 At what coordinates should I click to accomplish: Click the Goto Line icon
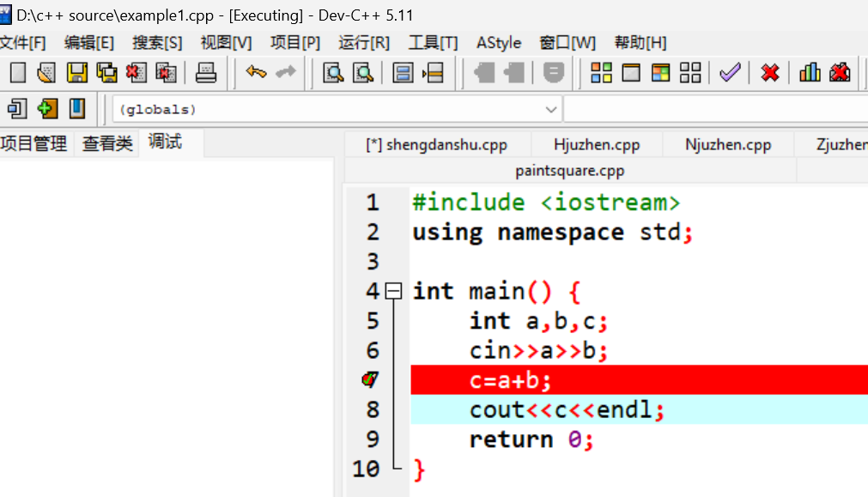(x=433, y=72)
